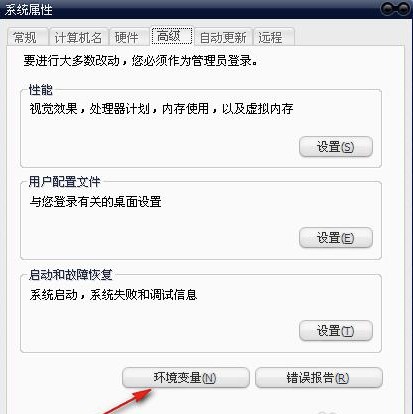Click the 与您登录有关的桌面设置 description text

click(x=95, y=201)
